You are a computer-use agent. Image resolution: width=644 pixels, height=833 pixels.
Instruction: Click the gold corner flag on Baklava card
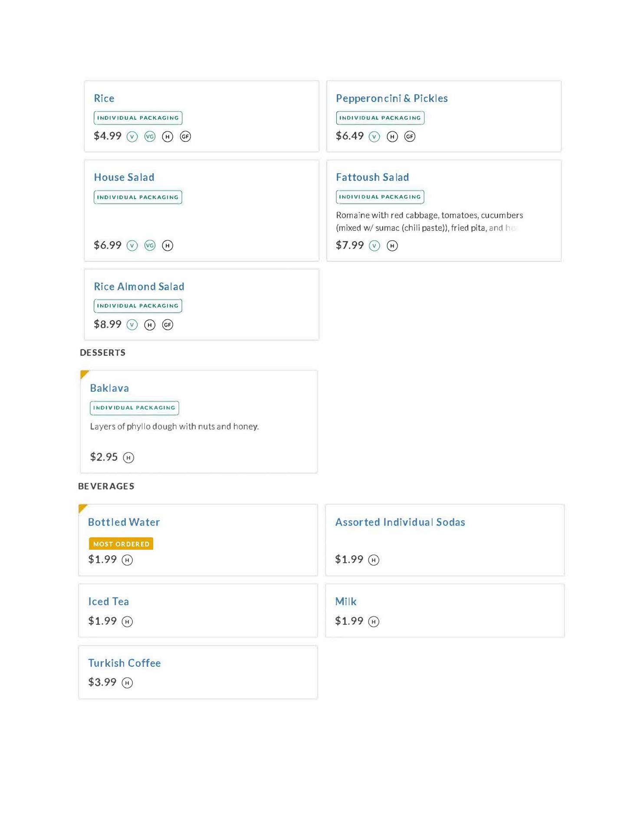coord(84,374)
